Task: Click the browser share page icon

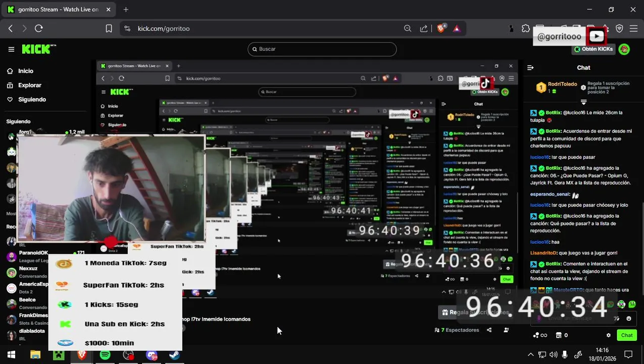Action: pos(424,29)
